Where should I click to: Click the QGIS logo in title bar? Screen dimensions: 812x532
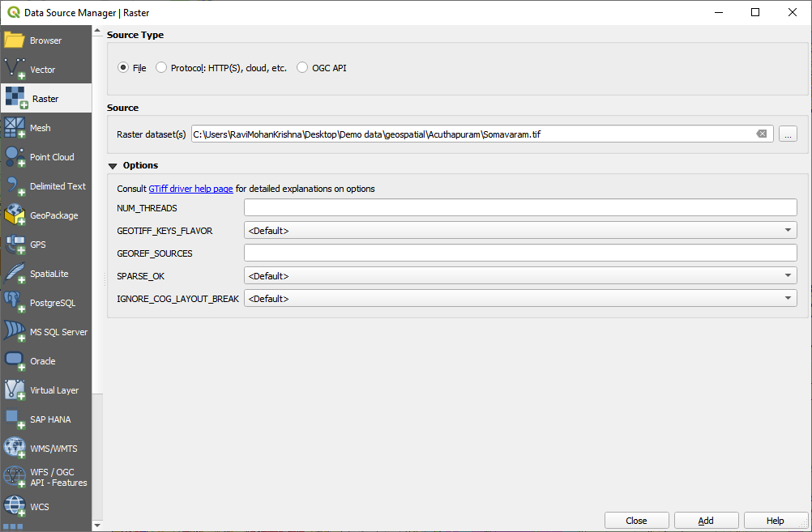point(14,12)
